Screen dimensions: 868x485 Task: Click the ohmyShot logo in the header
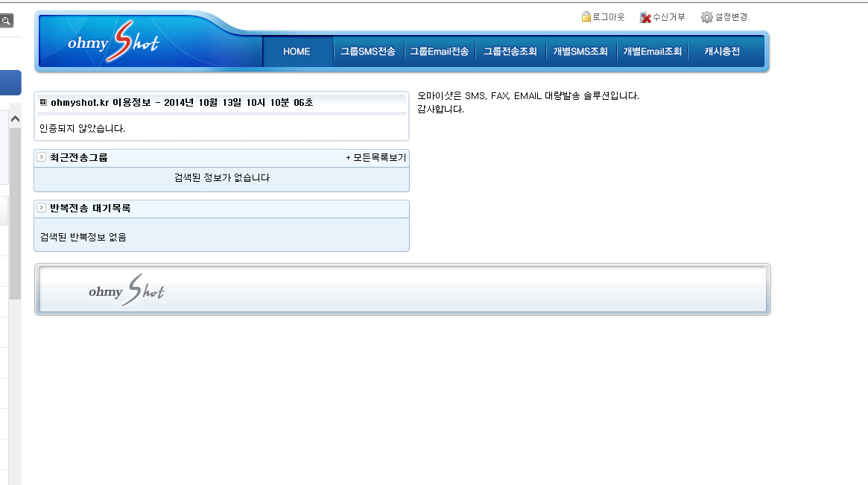(113, 43)
